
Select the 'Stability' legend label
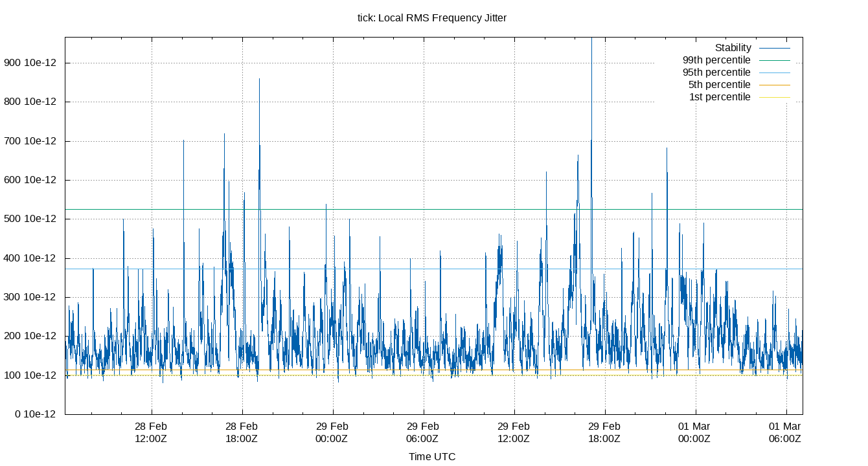733,48
